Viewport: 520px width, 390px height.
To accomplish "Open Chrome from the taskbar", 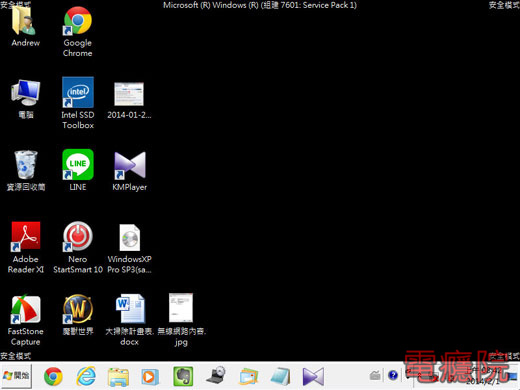I will pos(53,377).
